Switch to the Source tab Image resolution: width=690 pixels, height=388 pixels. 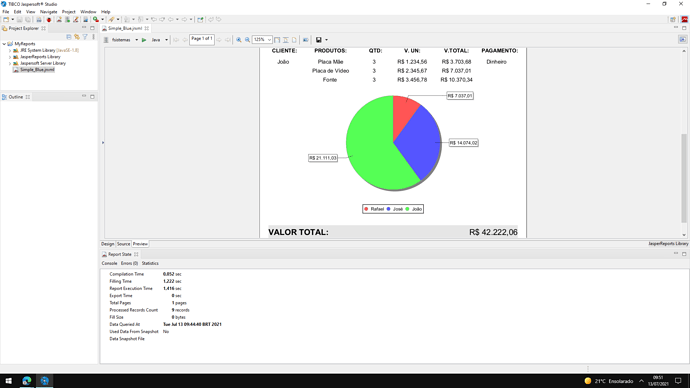click(x=123, y=244)
